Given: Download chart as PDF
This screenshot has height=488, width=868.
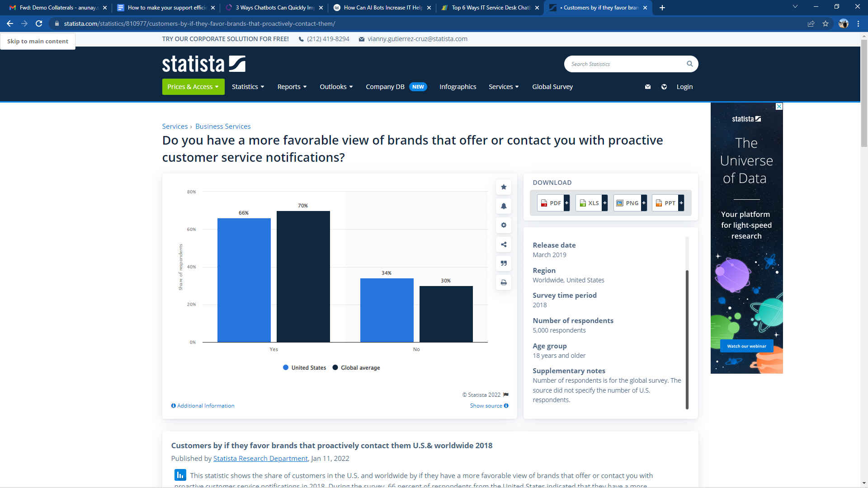Looking at the screenshot, I should point(553,203).
